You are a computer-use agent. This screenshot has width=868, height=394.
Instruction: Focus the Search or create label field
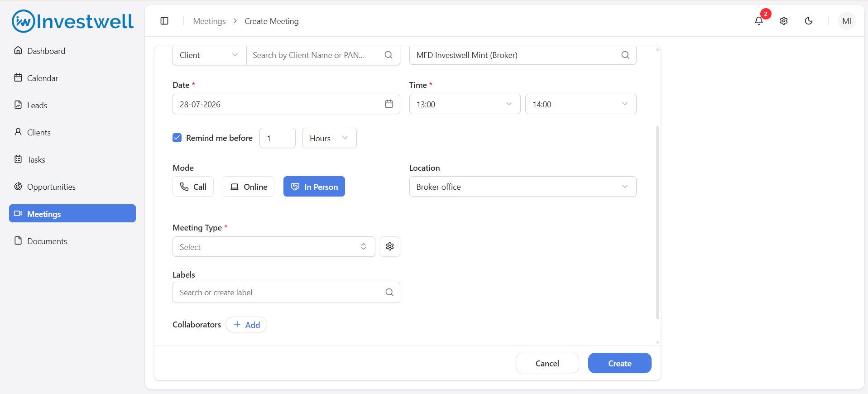click(x=286, y=292)
